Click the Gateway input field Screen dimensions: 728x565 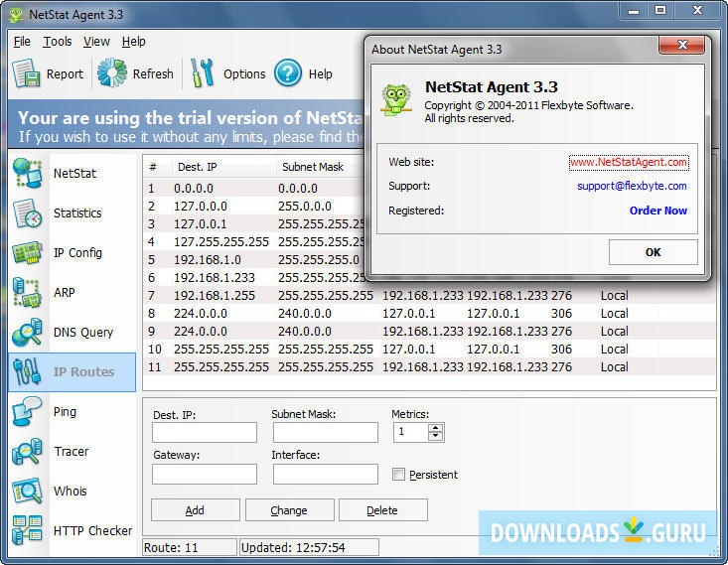(205, 474)
